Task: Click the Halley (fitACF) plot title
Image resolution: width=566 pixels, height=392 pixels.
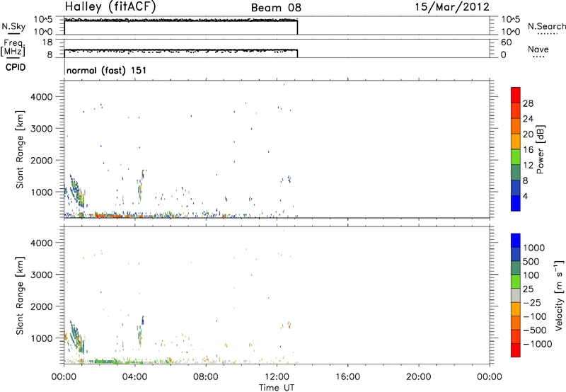Action: click(110, 7)
